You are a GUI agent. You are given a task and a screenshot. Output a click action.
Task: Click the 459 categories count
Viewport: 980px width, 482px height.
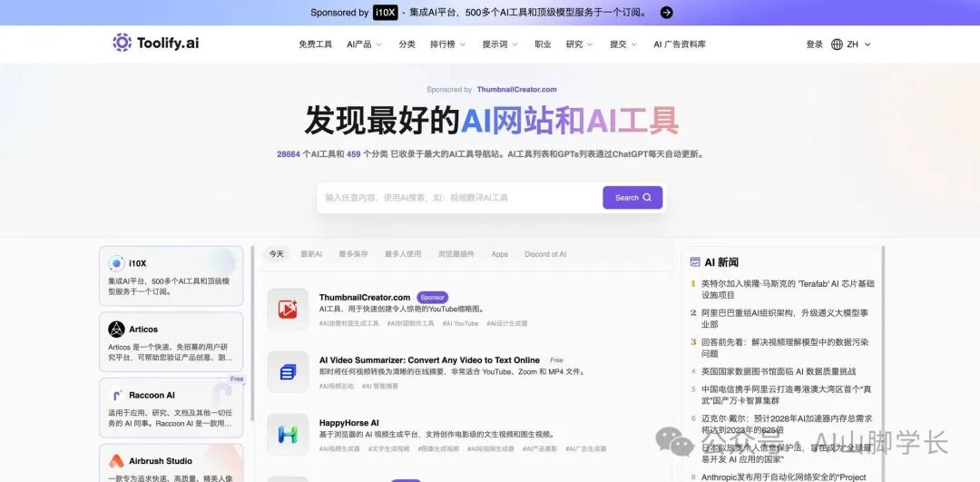point(353,153)
